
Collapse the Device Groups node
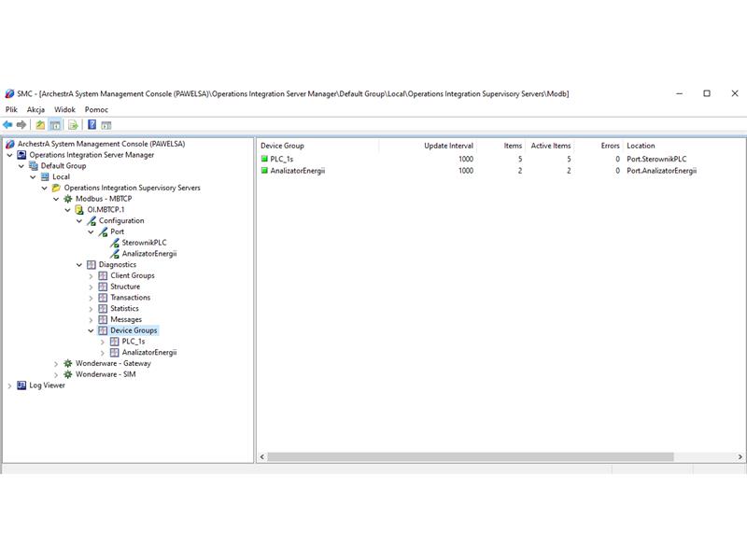[91, 330]
